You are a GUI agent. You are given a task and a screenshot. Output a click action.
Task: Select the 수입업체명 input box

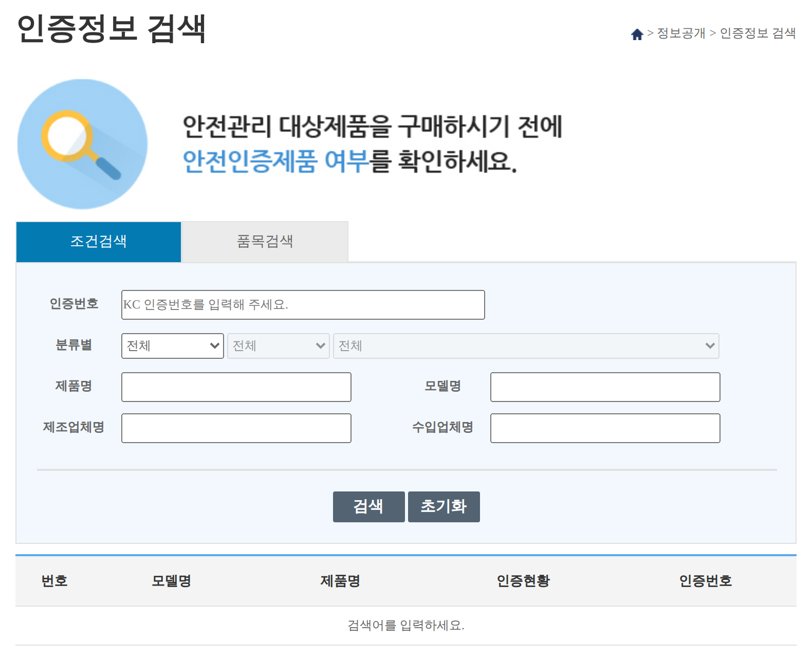(x=605, y=428)
